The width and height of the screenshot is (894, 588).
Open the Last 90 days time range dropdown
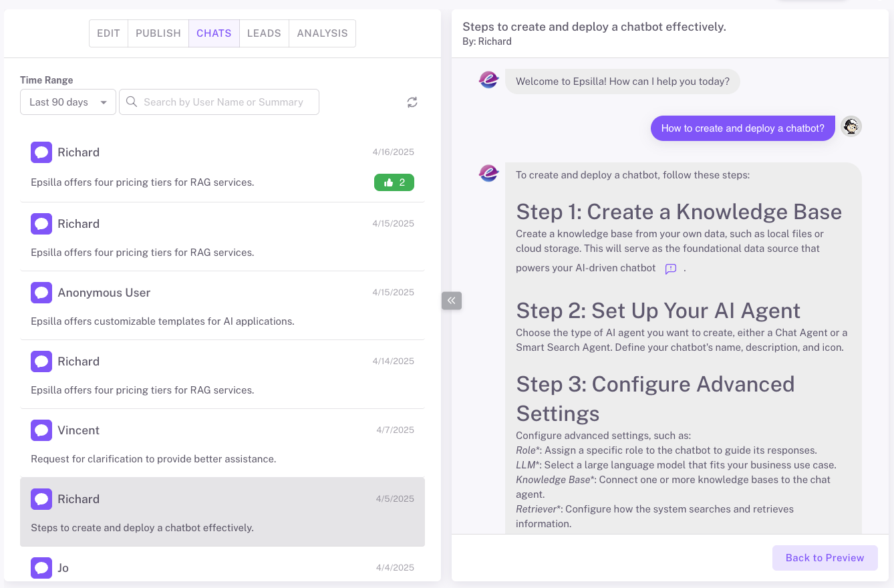coord(68,102)
